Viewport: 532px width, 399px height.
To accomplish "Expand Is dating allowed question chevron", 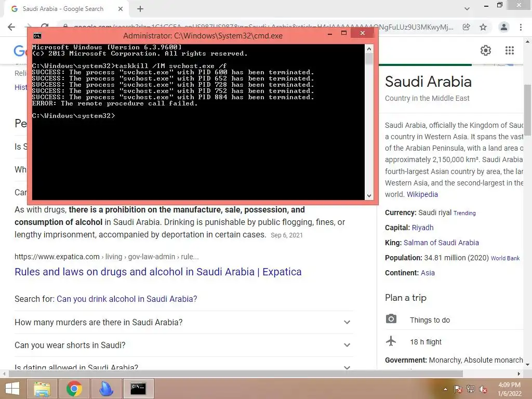I will click(347, 367).
